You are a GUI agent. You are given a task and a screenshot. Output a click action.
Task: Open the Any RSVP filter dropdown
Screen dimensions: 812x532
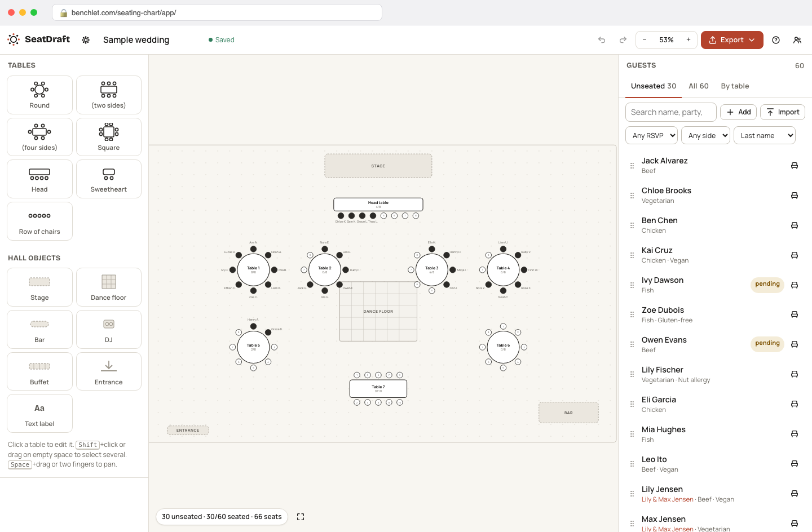point(652,136)
